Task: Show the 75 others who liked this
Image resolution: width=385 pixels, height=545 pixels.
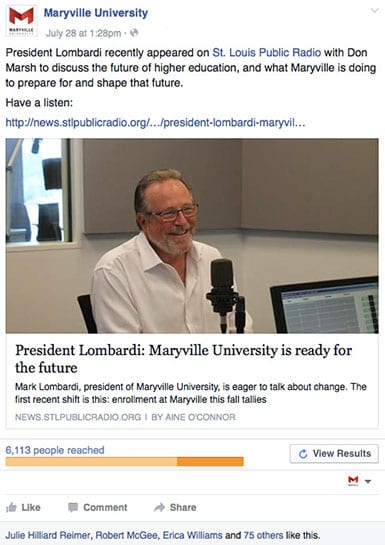Action: (x=263, y=535)
